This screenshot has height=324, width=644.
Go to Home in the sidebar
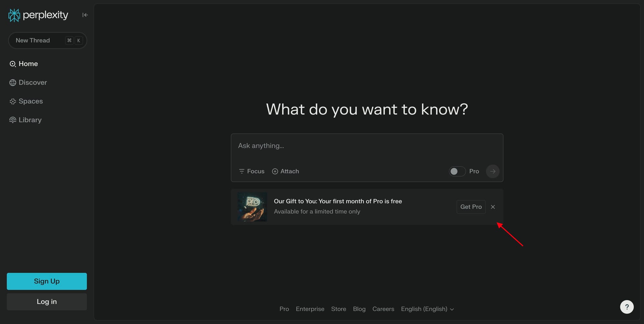(x=24, y=64)
